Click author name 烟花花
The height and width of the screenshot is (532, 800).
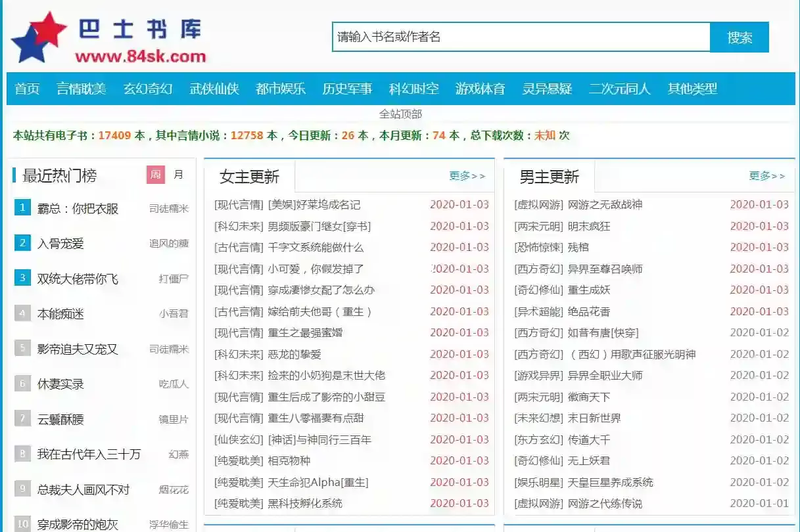174,489
